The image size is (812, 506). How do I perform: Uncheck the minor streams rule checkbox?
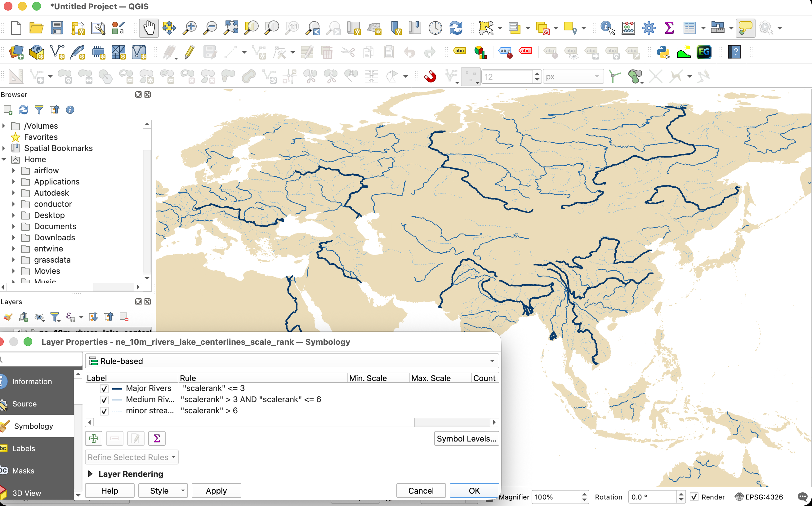pos(104,411)
